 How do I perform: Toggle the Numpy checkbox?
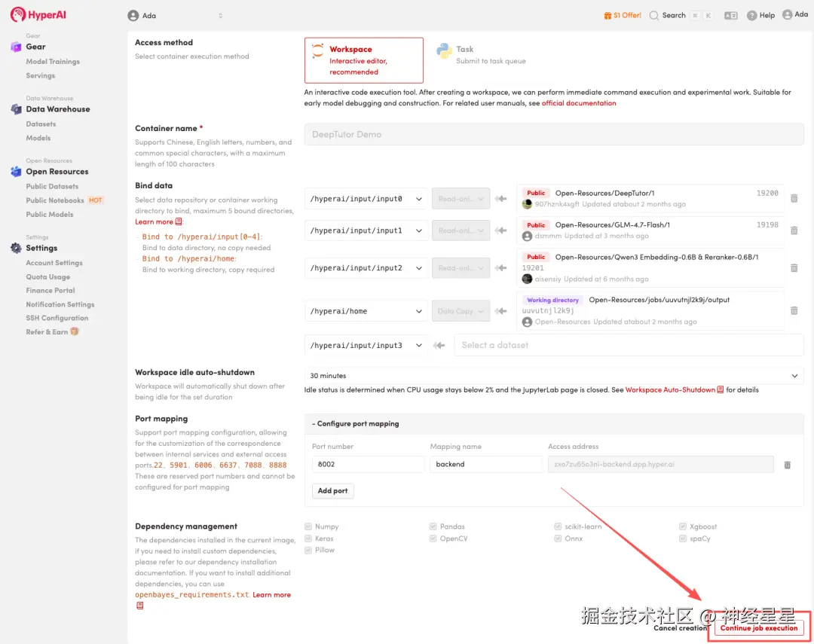308,526
